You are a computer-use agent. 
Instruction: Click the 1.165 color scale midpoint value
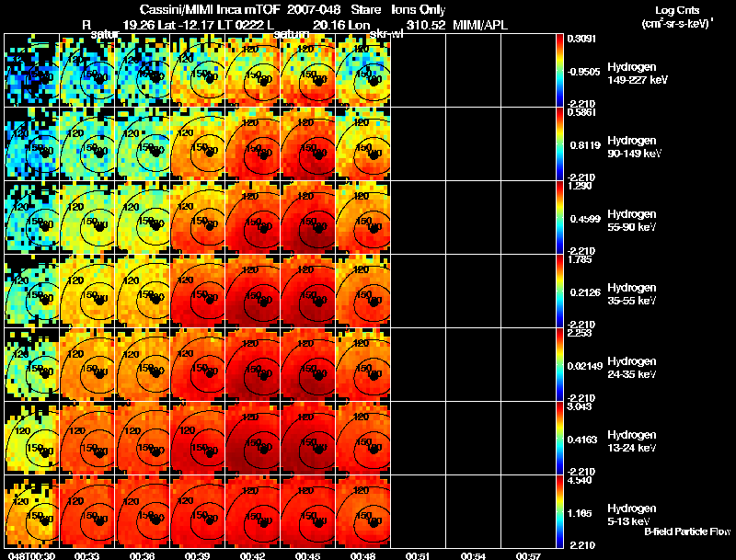582,514
